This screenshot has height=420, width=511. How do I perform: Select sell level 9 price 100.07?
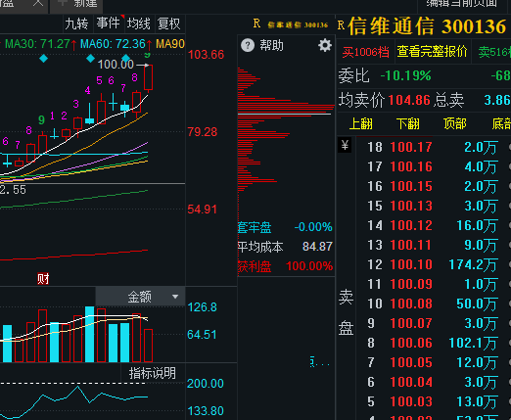(411, 323)
